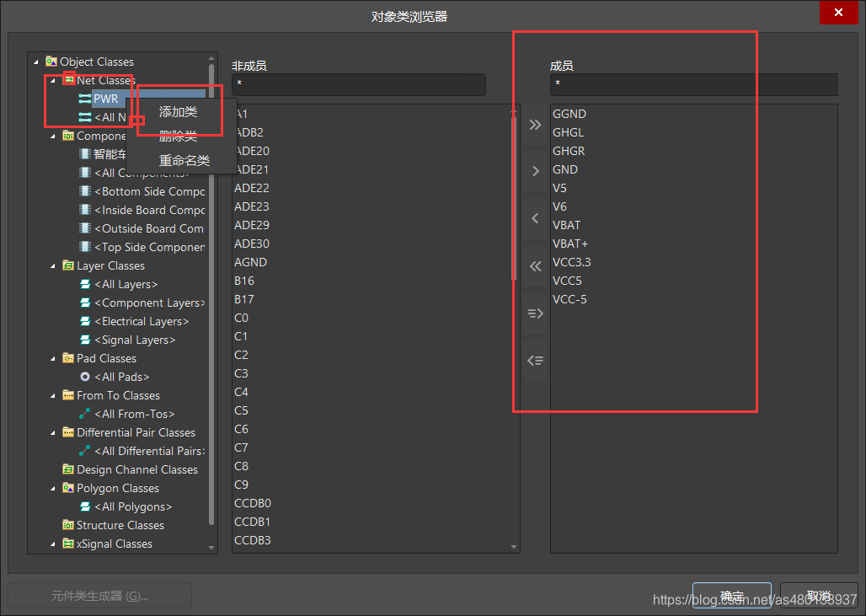The width and height of the screenshot is (866, 616).
Task: Click the add-matching-filter arrow button (=>)
Action: pyautogui.click(x=535, y=313)
